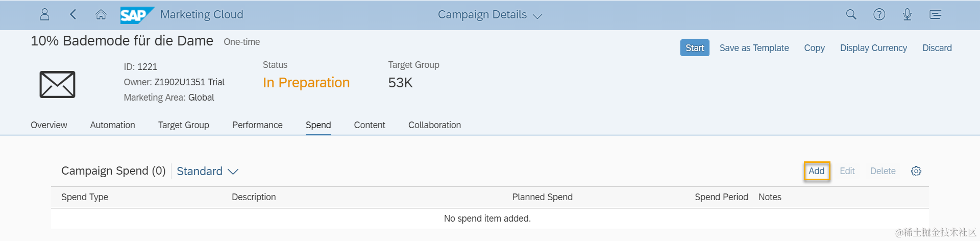
Task: Switch to the Overview tab
Action: (48, 125)
